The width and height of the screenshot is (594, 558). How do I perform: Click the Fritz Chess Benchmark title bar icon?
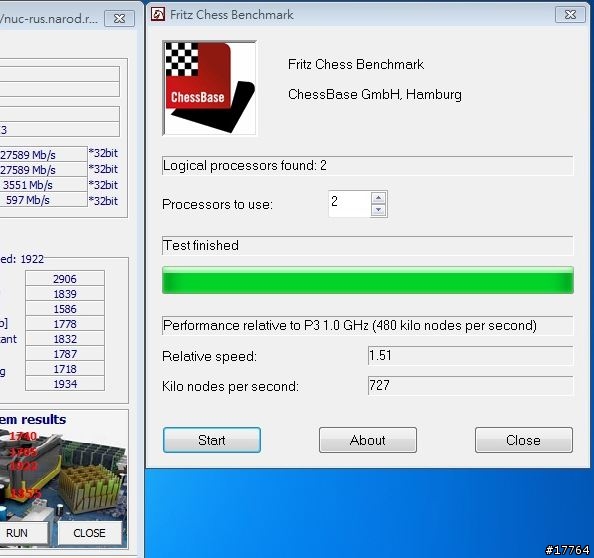(158, 14)
